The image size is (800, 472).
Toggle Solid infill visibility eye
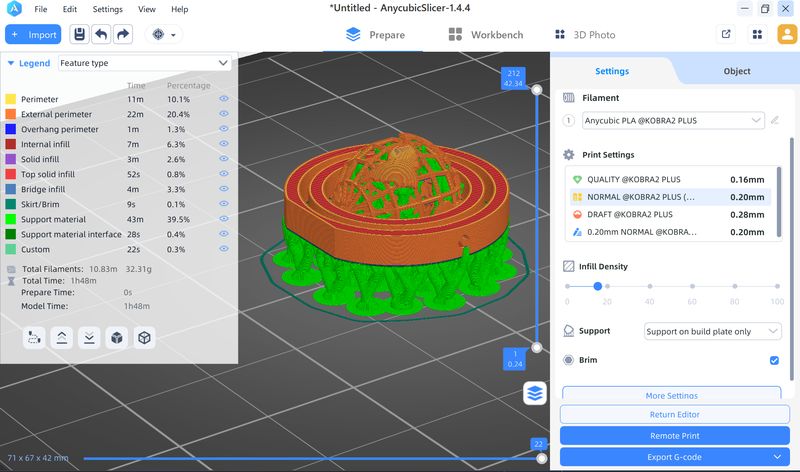(223, 159)
